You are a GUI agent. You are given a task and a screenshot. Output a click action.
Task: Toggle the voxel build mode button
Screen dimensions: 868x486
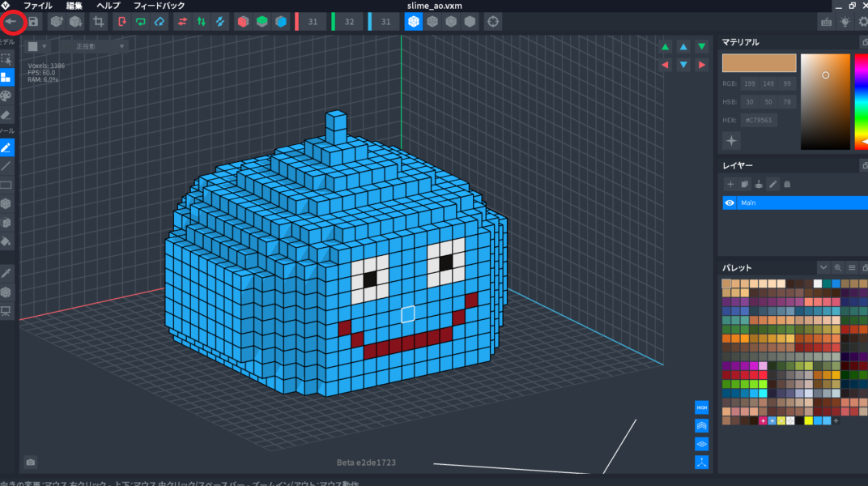tap(6, 78)
